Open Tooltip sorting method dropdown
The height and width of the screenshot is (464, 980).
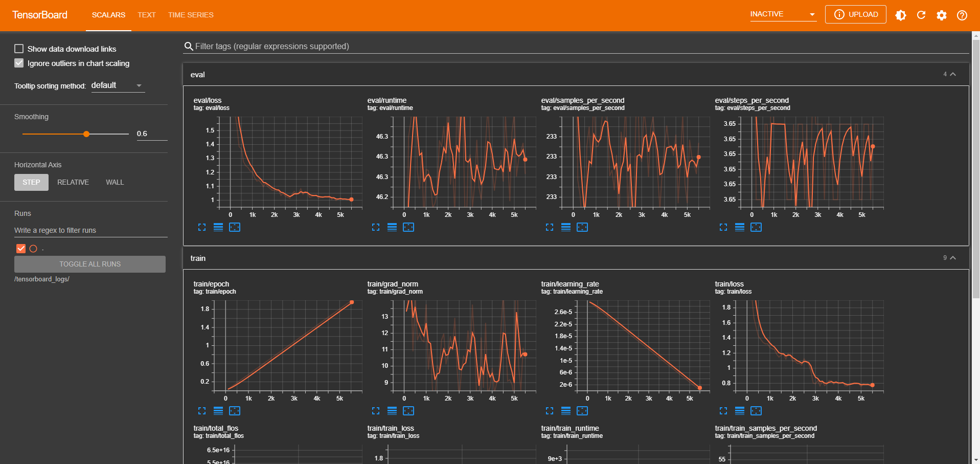pyautogui.click(x=118, y=85)
